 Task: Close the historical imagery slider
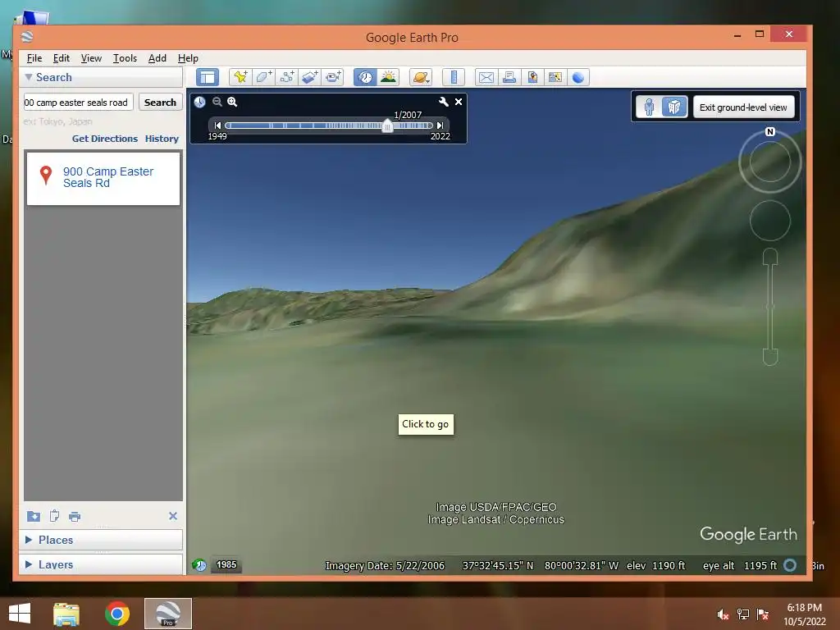tap(459, 101)
